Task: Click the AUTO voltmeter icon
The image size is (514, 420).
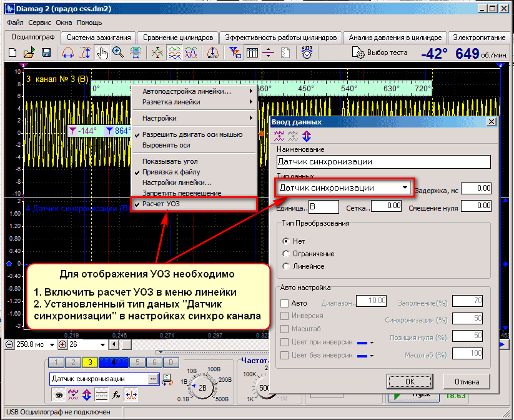Action: 307,52
